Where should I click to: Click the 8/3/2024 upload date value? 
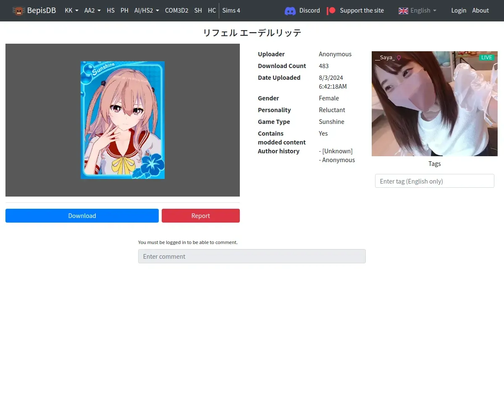click(x=333, y=82)
